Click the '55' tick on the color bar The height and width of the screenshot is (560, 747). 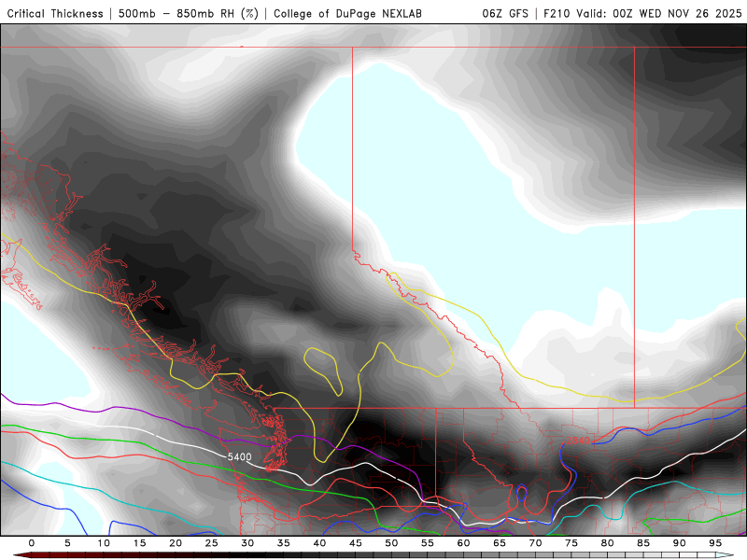tap(428, 543)
